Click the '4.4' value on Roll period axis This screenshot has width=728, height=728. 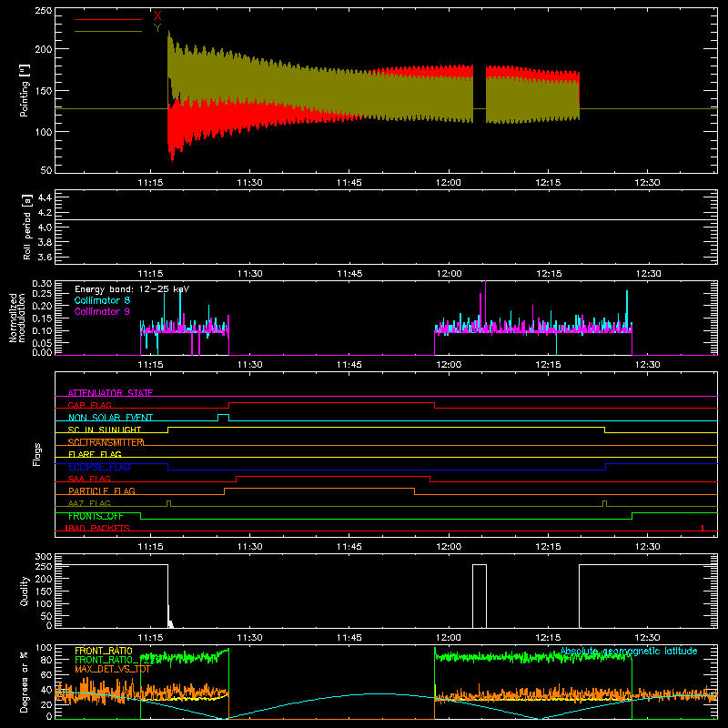[45, 197]
